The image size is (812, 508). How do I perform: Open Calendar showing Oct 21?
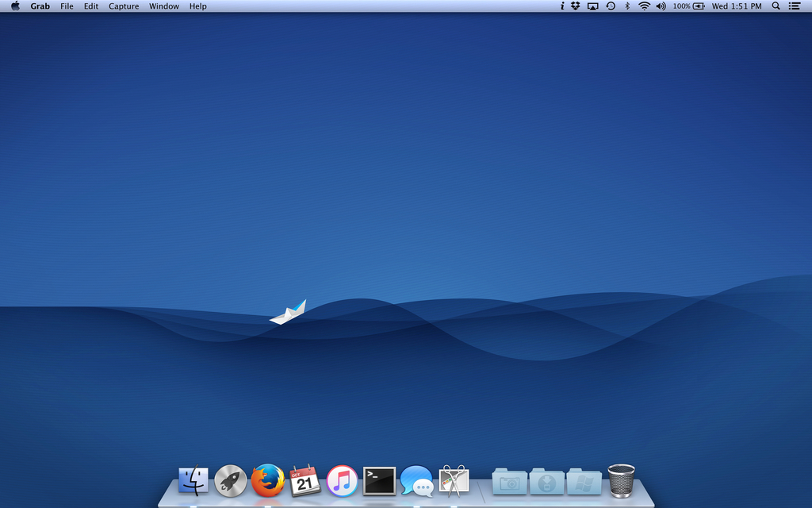304,480
